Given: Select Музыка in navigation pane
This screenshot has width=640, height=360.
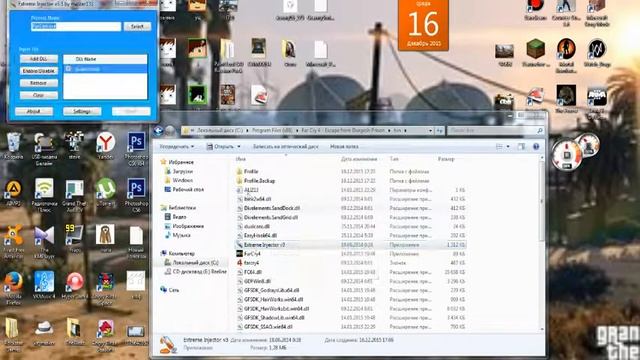Looking at the screenshot, I should click(x=181, y=235).
